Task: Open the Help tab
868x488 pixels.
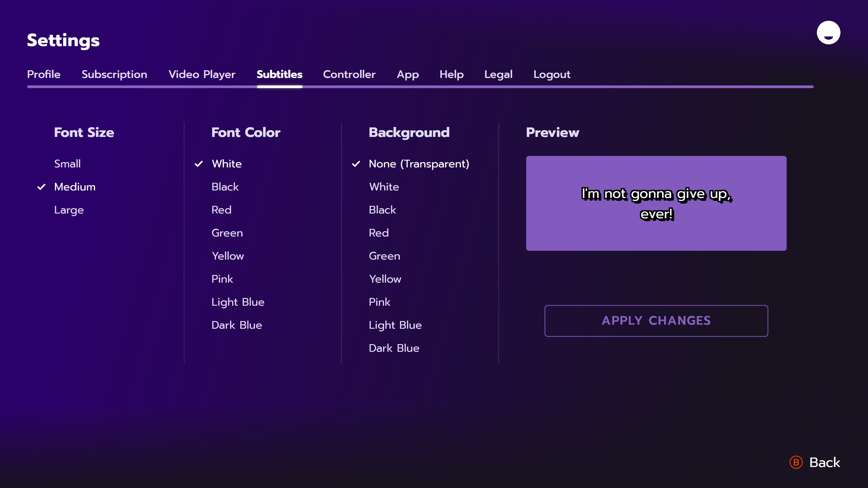Action: pyautogui.click(x=451, y=74)
